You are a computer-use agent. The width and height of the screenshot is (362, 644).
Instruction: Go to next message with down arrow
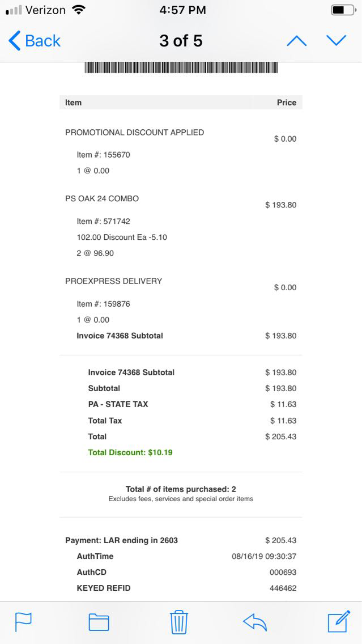coord(336,40)
